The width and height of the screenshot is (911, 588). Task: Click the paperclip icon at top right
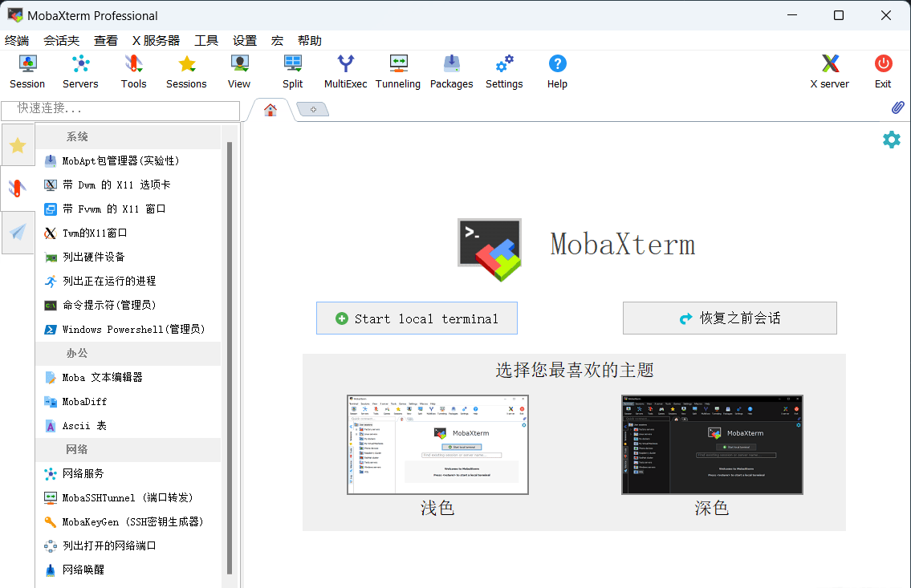[x=897, y=108]
